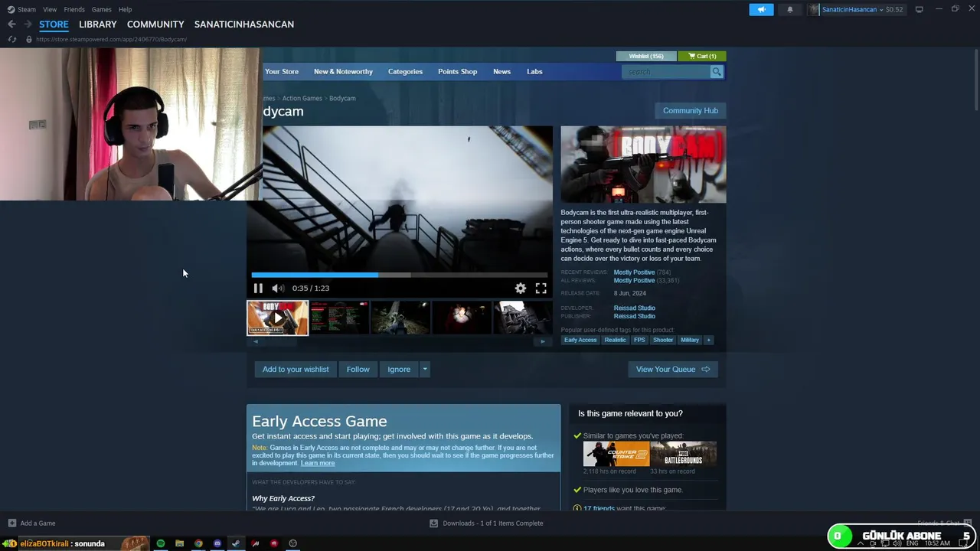The width and height of the screenshot is (980, 551).
Task: Click the Big Picture mode monitor icon
Action: tap(919, 9)
